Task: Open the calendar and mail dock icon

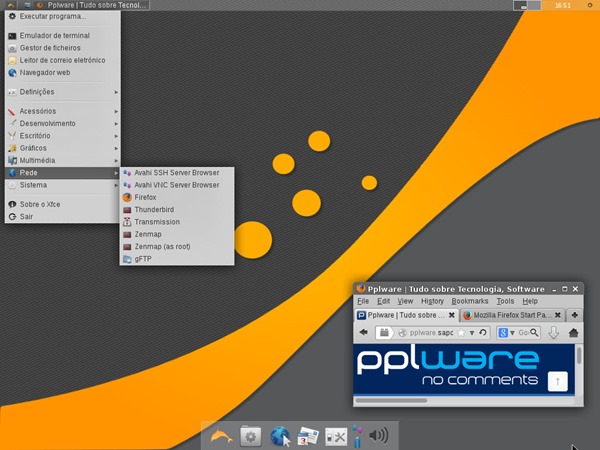Action: point(308,436)
